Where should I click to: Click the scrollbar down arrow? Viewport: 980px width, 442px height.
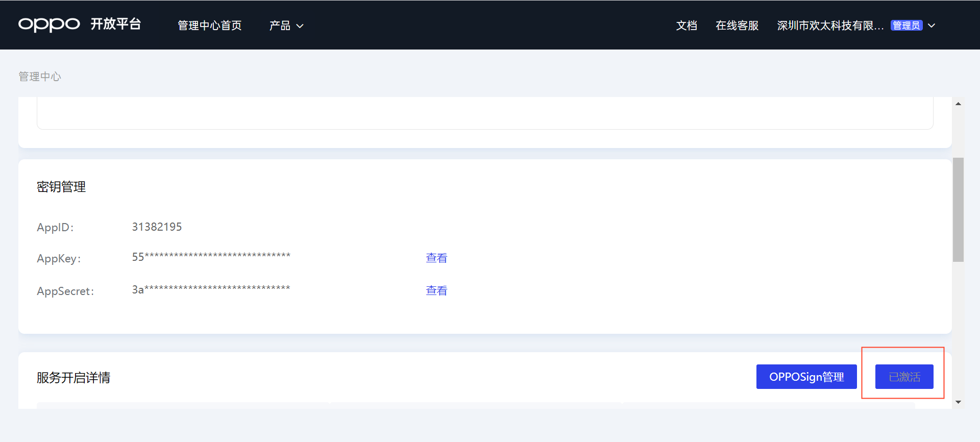958,402
